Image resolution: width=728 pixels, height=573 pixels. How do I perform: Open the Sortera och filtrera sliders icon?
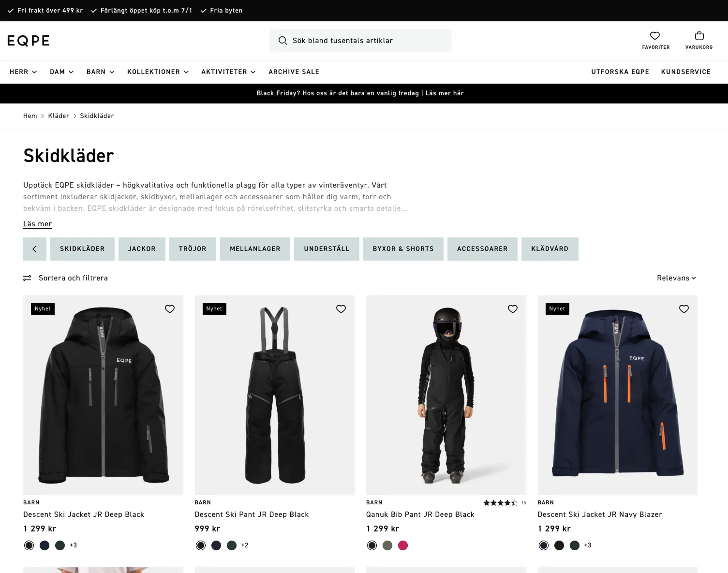27,278
